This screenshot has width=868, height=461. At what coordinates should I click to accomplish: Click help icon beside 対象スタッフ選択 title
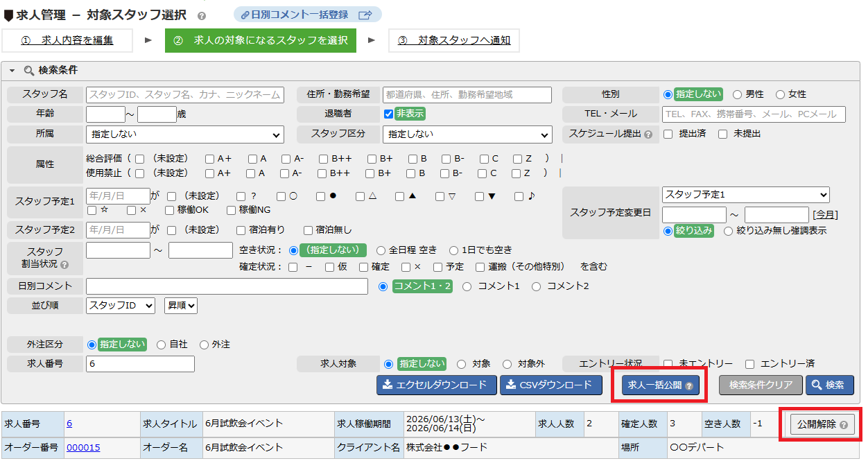(201, 15)
